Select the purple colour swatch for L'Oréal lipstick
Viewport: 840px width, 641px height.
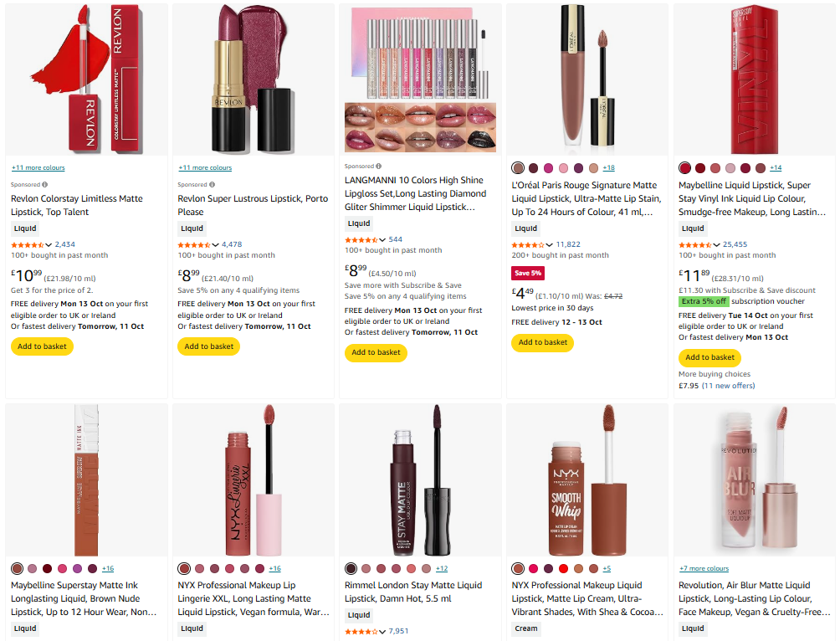coord(579,168)
